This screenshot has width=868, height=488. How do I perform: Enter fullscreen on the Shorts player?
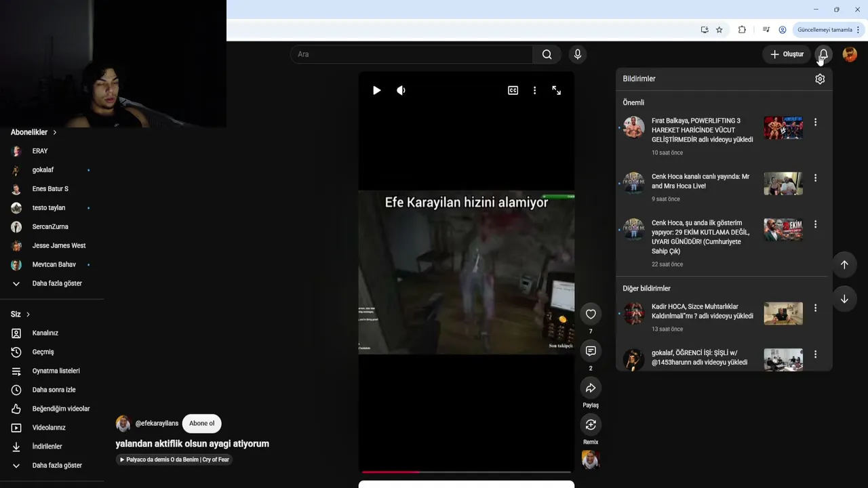click(x=556, y=90)
